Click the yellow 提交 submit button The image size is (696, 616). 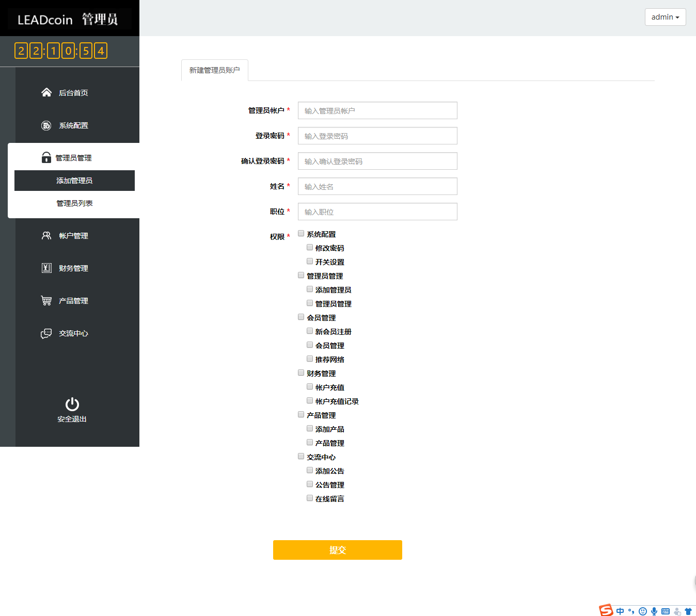[x=338, y=550]
